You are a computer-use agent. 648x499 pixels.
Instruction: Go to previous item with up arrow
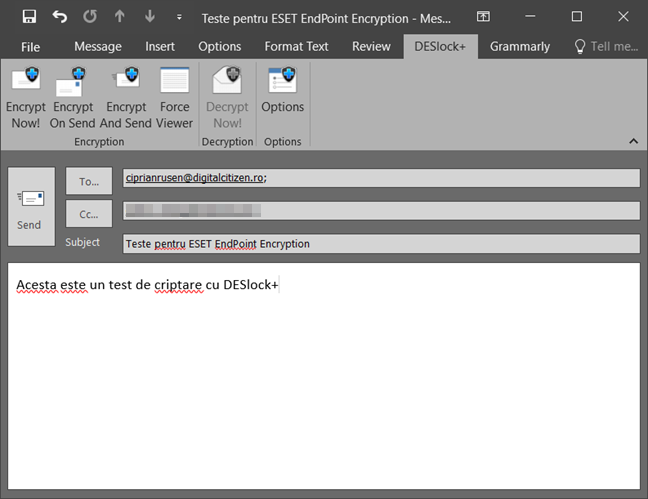click(x=120, y=17)
